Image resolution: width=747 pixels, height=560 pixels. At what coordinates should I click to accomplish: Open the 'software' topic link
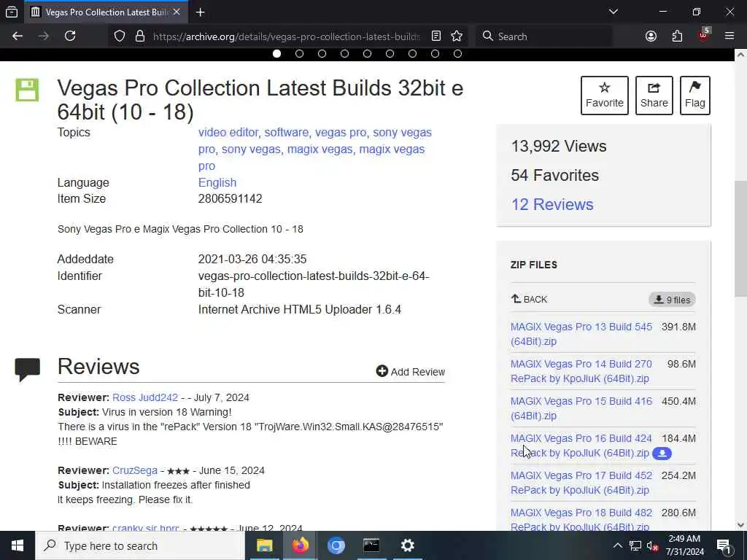(x=286, y=133)
